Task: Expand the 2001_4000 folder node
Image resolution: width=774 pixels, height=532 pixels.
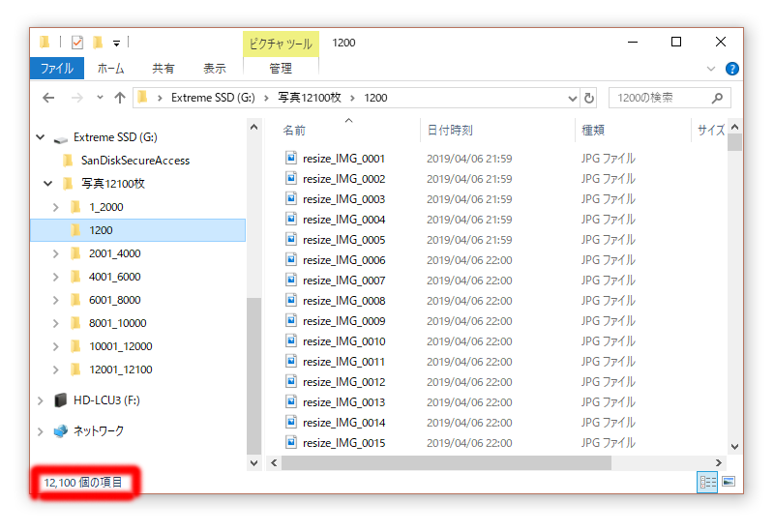Action: pyautogui.click(x=56, y=253)
